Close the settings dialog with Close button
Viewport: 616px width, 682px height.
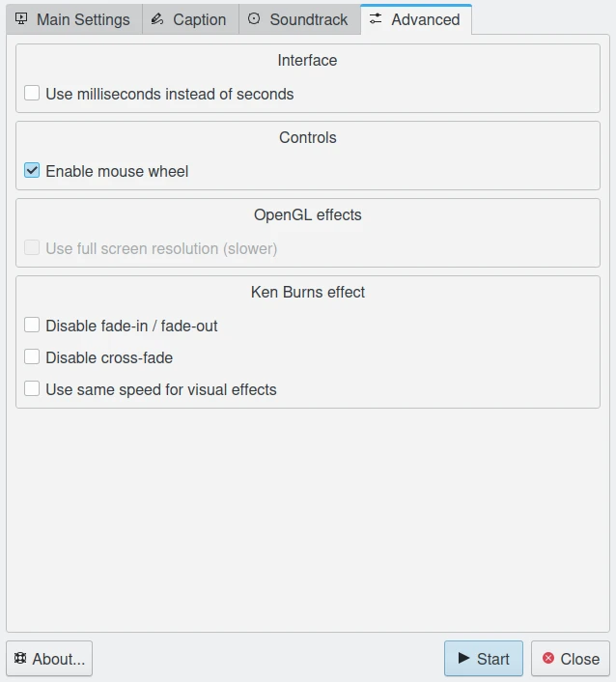(571, 659)
